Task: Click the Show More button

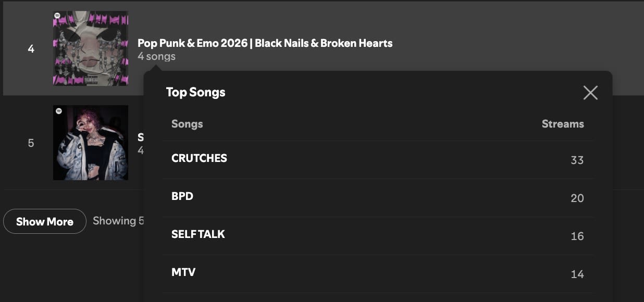Action: (x=45, y=221)
